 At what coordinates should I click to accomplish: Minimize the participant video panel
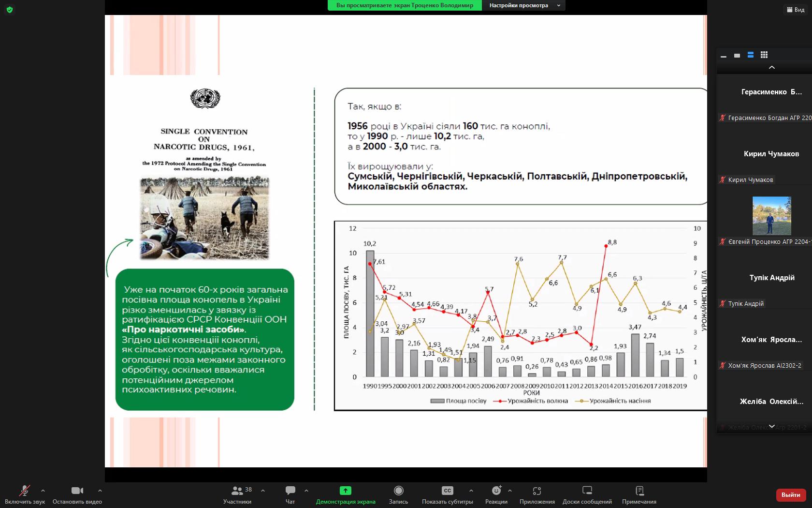click(x=724, y=55)
